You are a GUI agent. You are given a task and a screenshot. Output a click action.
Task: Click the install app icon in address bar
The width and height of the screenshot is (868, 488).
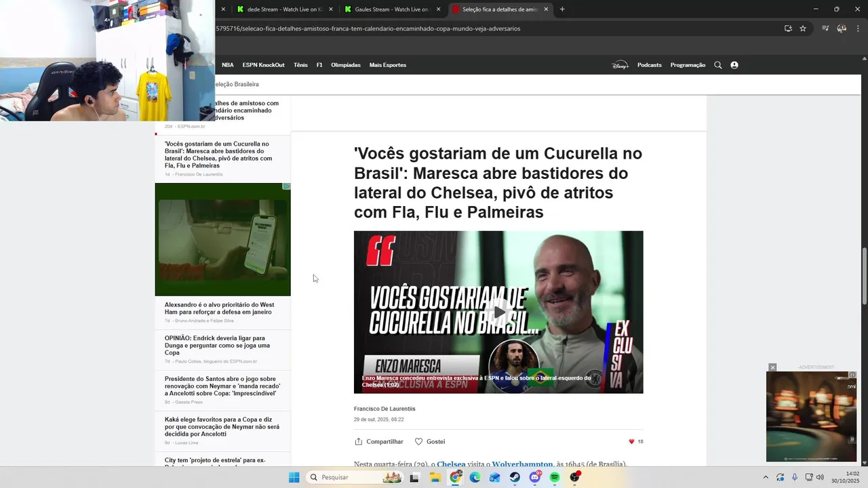pos(788,28)
